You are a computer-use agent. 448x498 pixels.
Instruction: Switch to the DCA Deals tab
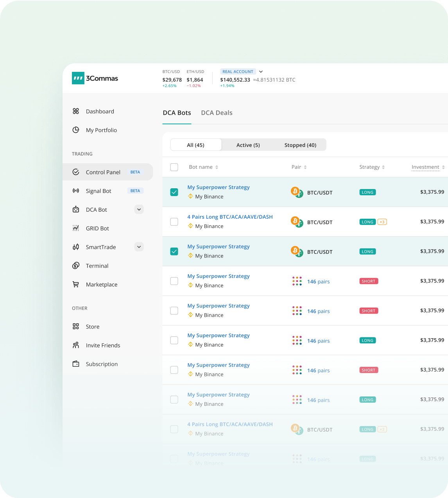click(x=217, y=113)
